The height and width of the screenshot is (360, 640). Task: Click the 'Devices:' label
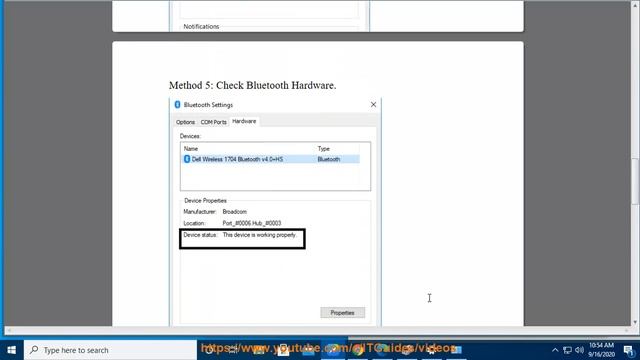click(x=190, y=136)
